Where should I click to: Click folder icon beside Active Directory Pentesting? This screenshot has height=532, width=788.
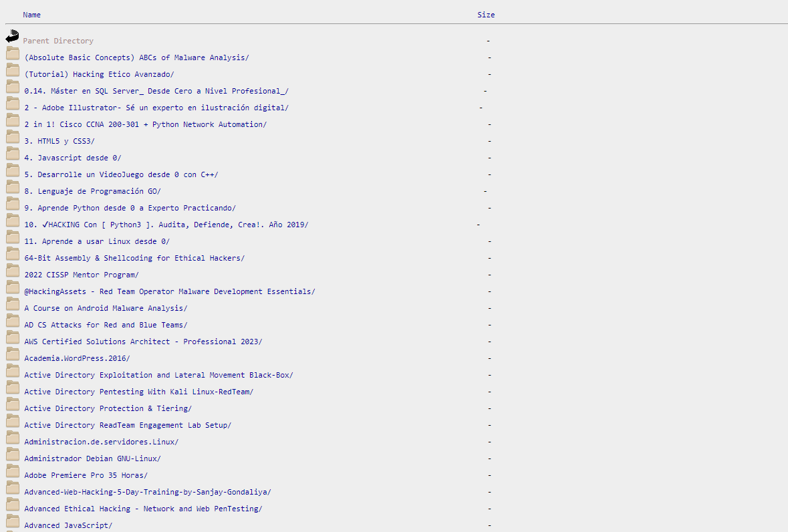pos(13,388)
